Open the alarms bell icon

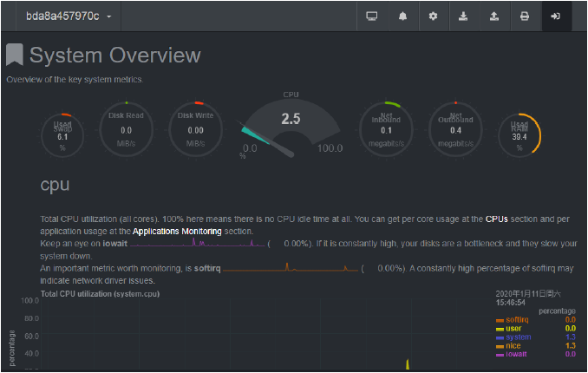pos(402,16)
